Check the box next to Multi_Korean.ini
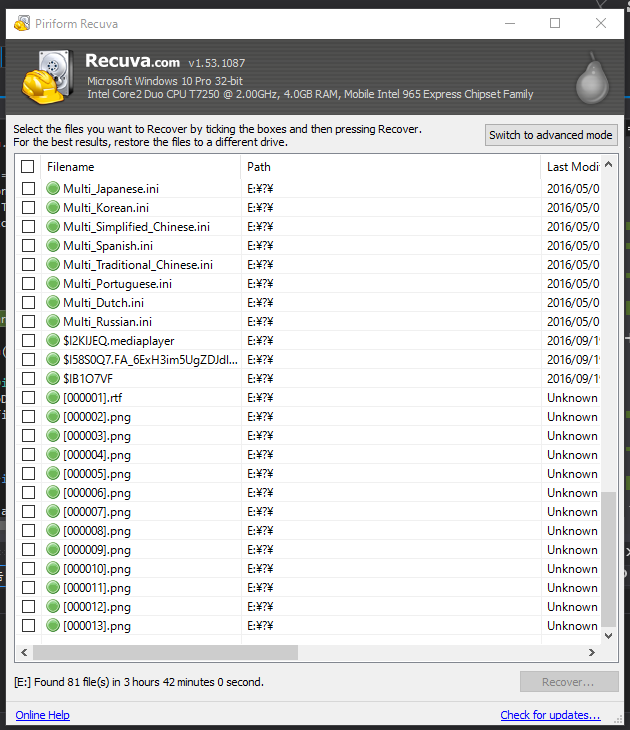Image resolution: width=630 pixels, height=730 pixels. [28, 207]
